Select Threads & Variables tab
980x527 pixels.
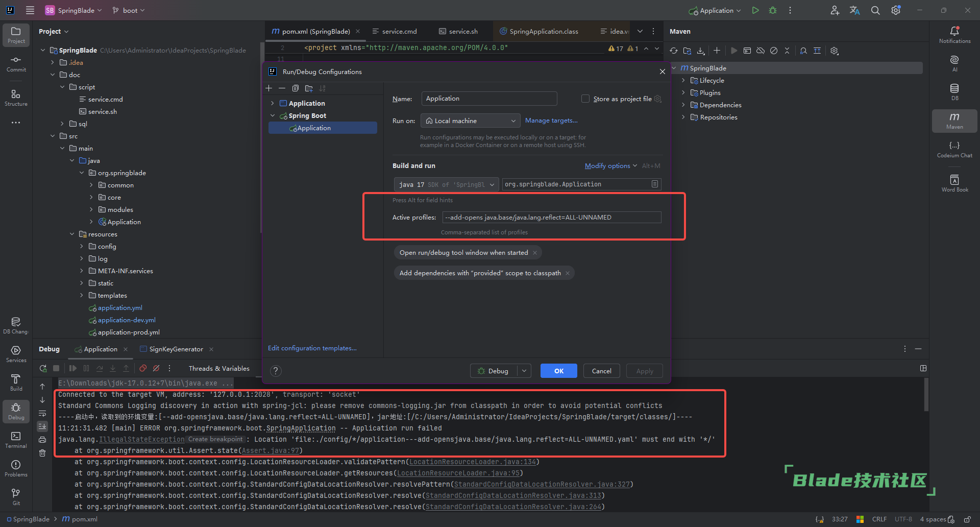[x=219, y=368]
